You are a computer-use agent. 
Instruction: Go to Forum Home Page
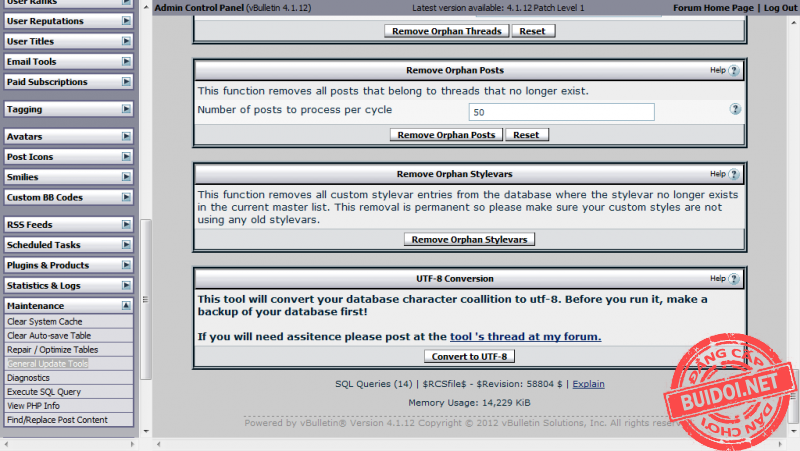(x=713, y=8)
